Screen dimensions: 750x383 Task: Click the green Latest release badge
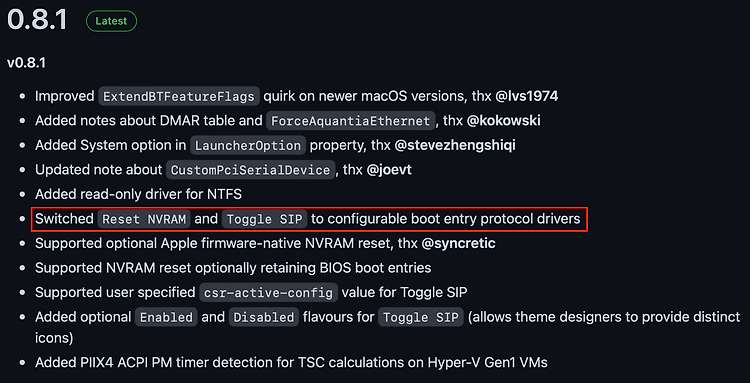click(x=111, y=21)
